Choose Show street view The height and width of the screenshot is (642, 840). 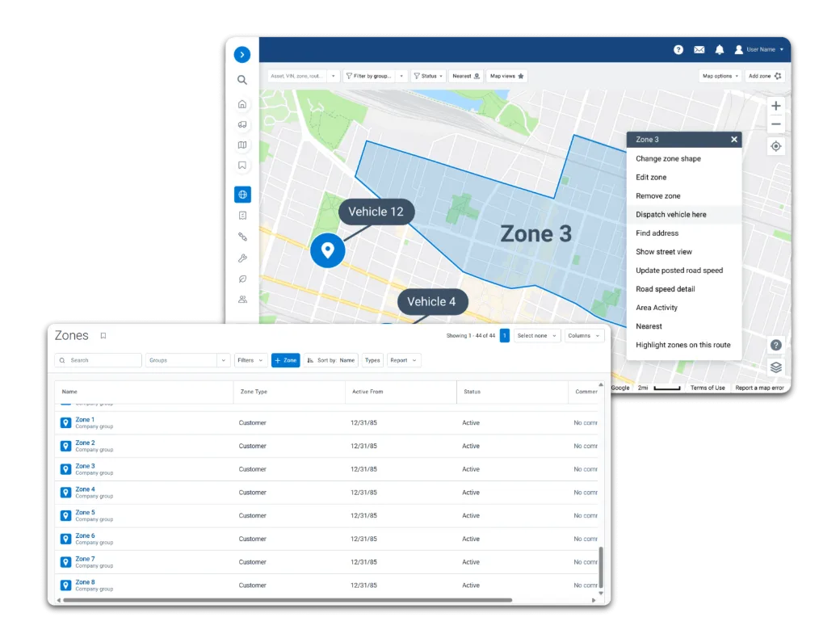click(x=684, y=252)
